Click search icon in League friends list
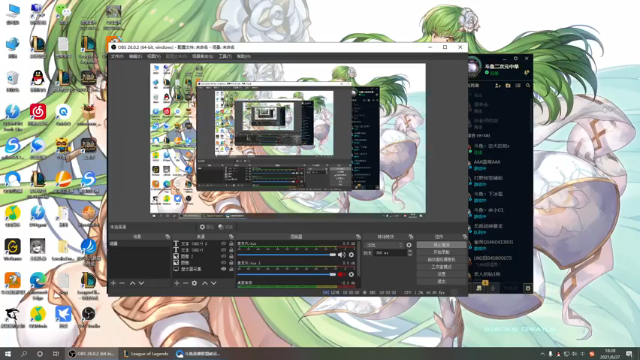The height and width of the screenshot is (360, 640). (528, 85)
